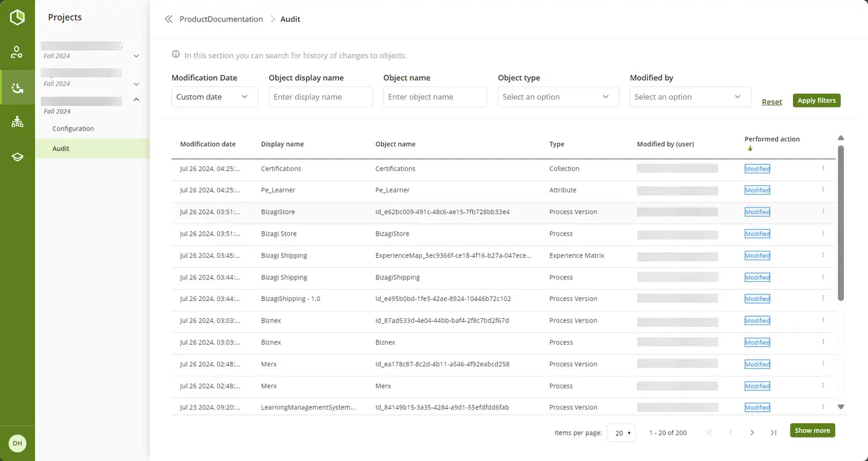The image size is (868, 461).
Task: Select Audit in the project tree
Action: click(x=92, y=149)
